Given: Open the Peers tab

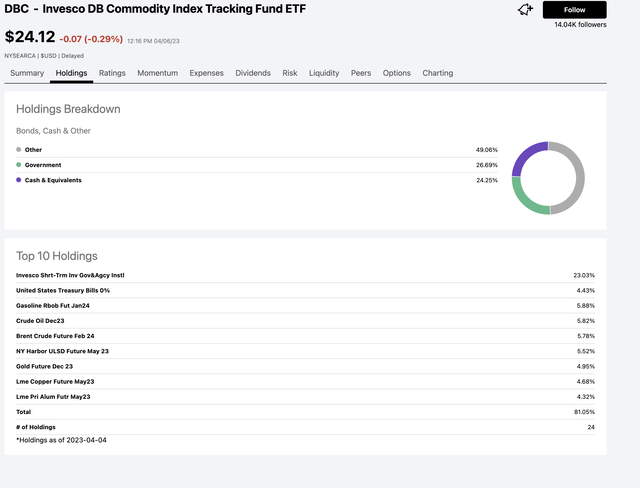Looking at the screenshot, I should (361, 73).
